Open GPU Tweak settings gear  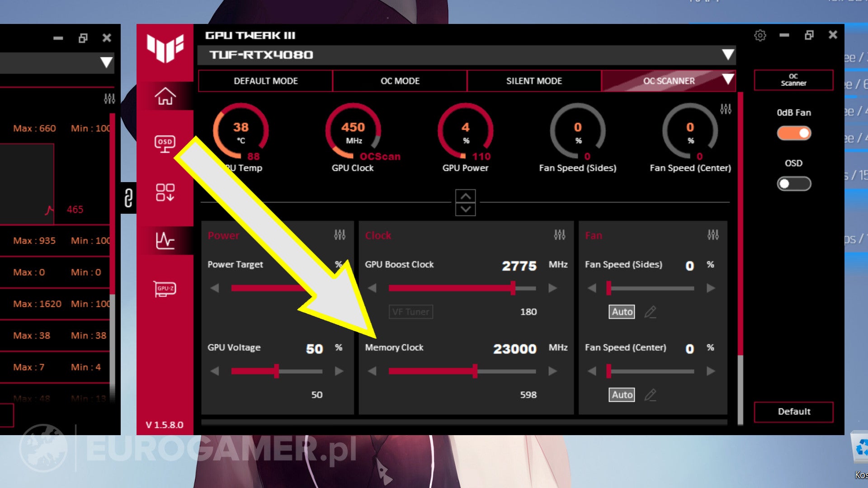point(760,35)
